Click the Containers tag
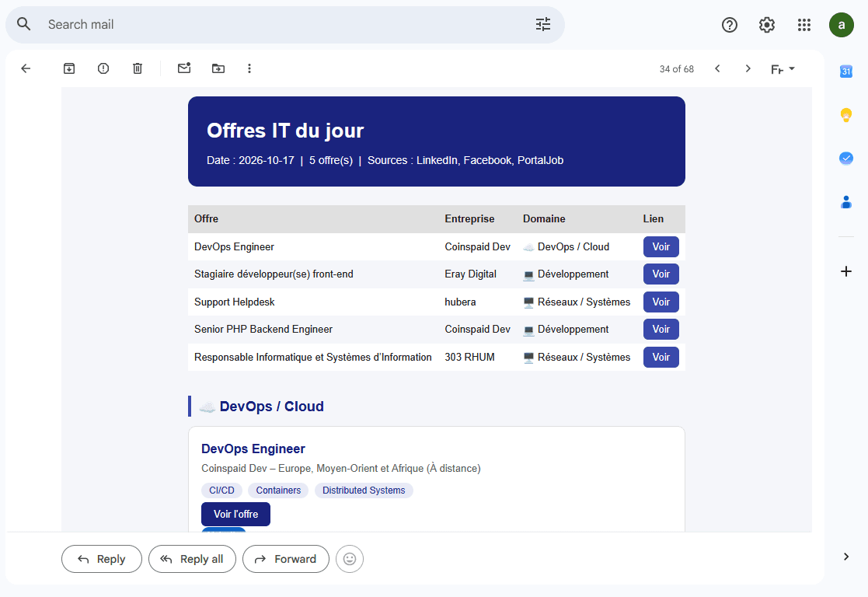The width and height of the screenshot is (868, 597). click(278, 491)
